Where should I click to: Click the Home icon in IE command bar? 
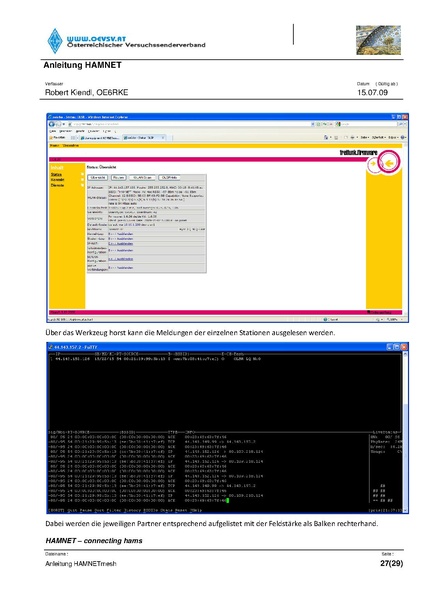coord(326,137)
